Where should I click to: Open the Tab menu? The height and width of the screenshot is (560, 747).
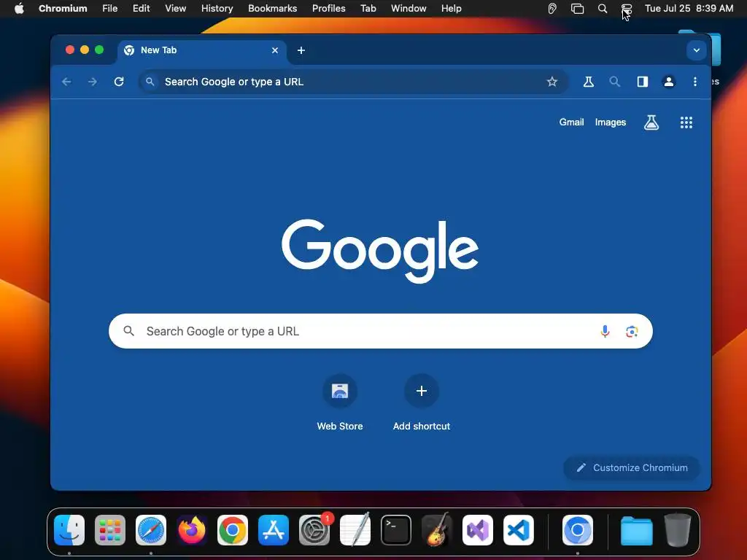click(x=368, y=9)
